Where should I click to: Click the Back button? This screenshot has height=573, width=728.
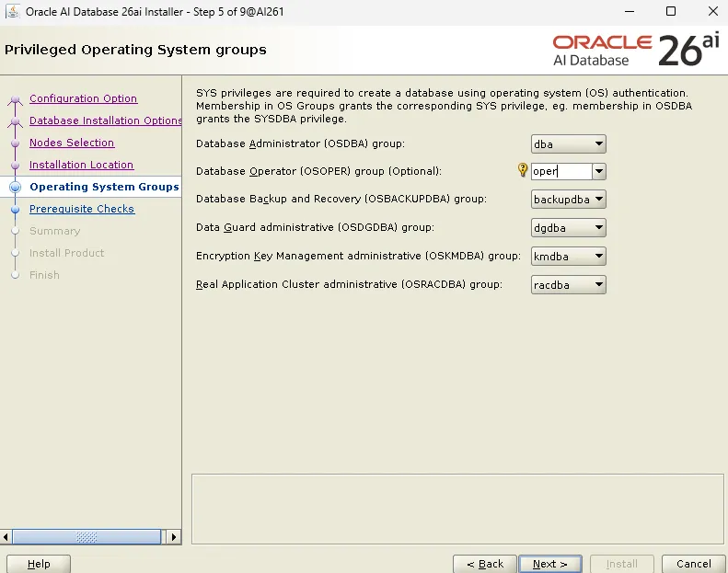point(485,564)
